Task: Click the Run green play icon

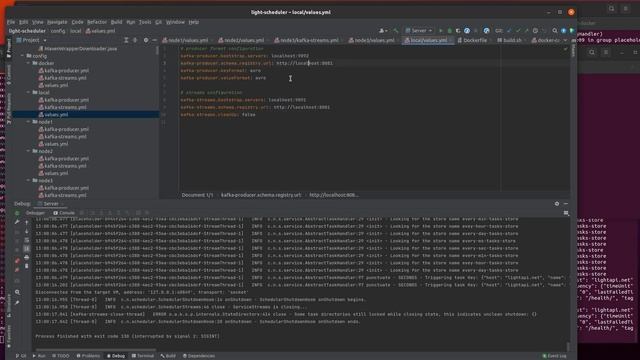Action: (440, 31)
